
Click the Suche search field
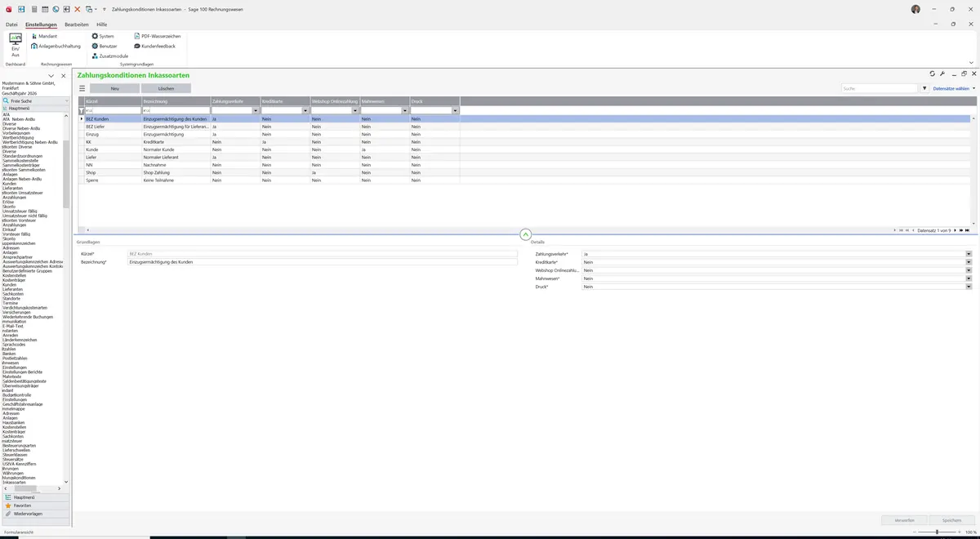click(880, 88)
